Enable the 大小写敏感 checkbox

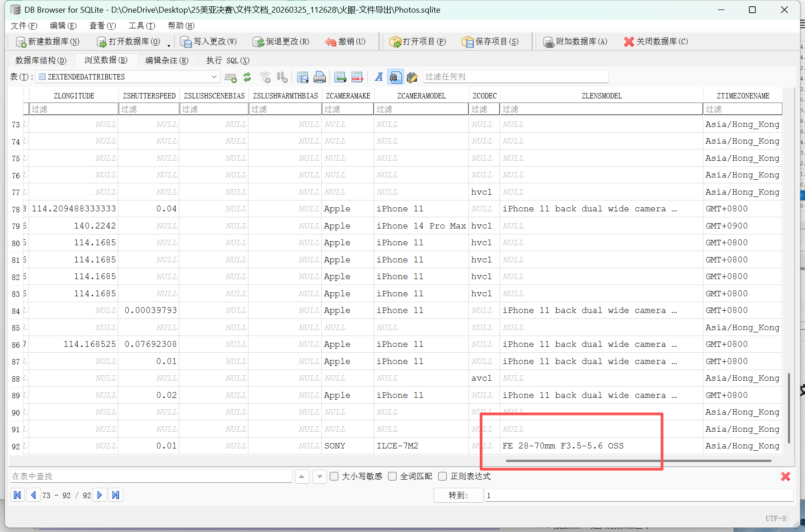[x=334, y=476]
